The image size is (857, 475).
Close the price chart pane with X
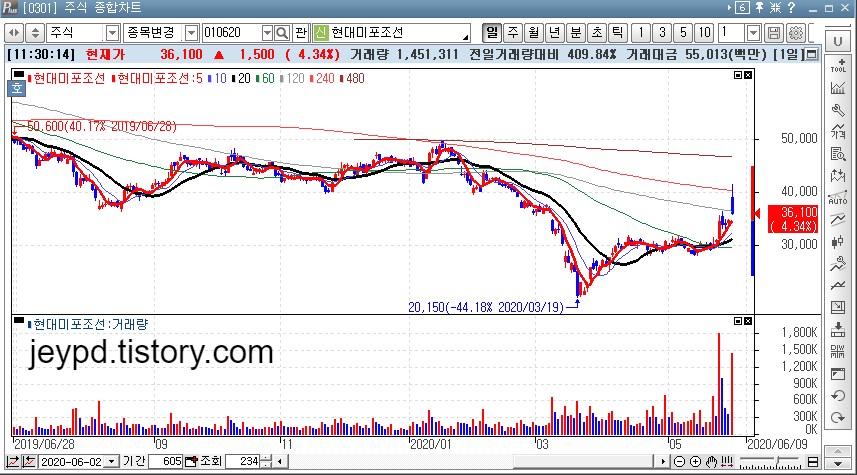coord(748,75)
